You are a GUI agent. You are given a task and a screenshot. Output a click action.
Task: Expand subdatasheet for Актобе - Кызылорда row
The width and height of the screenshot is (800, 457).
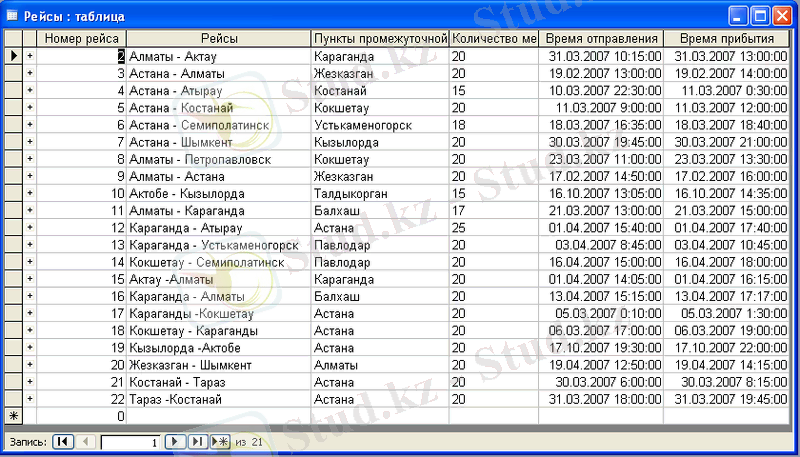click(x=30, y=193)
